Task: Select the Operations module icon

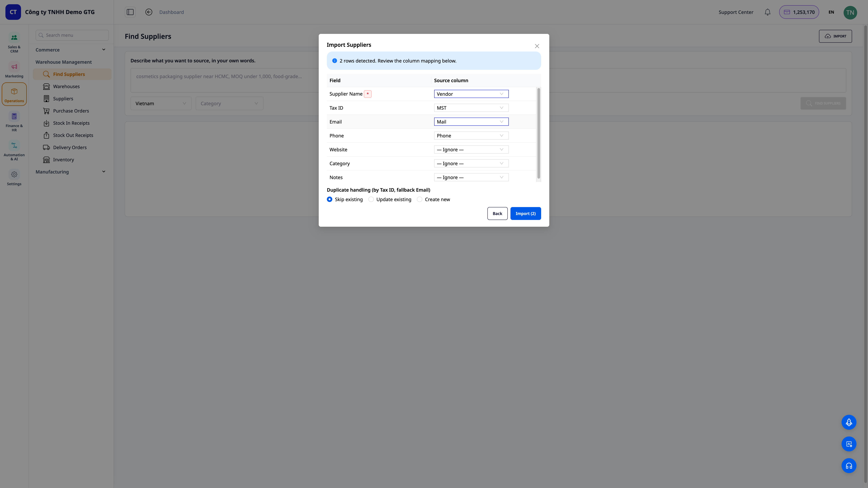Action: coord(14,91)
